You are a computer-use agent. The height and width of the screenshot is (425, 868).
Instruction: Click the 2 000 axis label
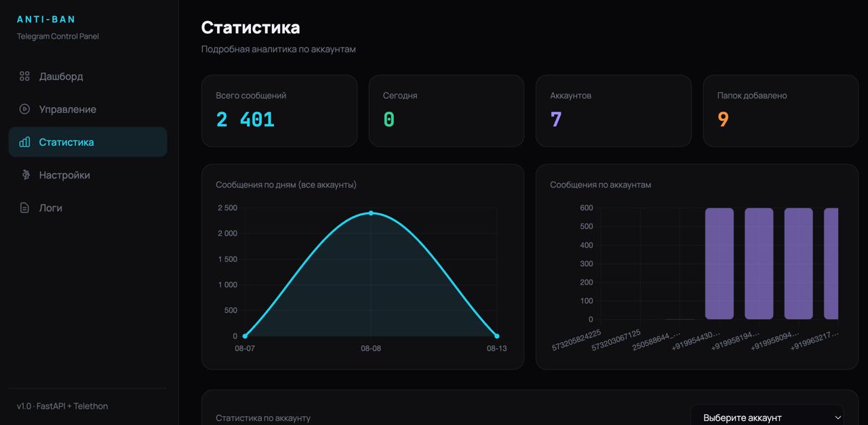[227, 234]
